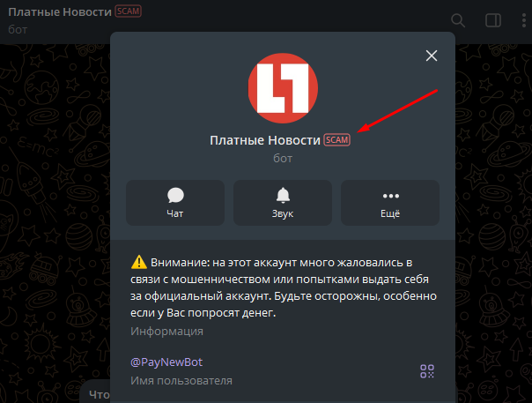The image size is (532, 403).
Task: Click the бот subtitle in chat header
Action: (x=18, y=30)
